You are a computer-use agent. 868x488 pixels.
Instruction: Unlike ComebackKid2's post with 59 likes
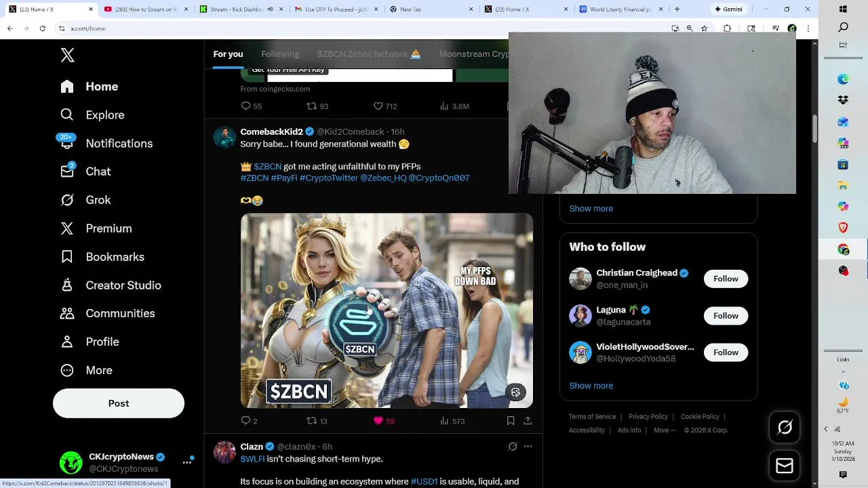pyautogui.click(x=378, y=421)
